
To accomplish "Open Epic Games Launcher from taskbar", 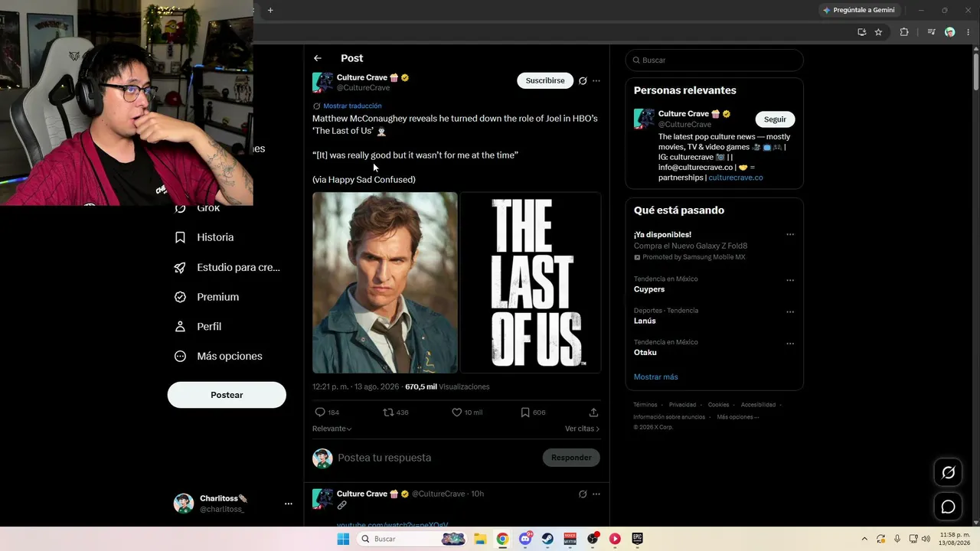I will point(637,539).
